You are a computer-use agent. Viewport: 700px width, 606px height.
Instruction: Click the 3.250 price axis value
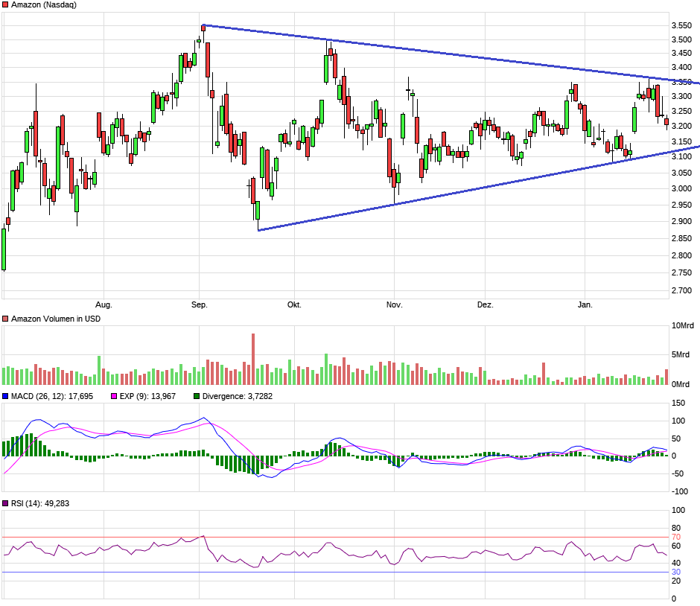click(x=681, y=112)
